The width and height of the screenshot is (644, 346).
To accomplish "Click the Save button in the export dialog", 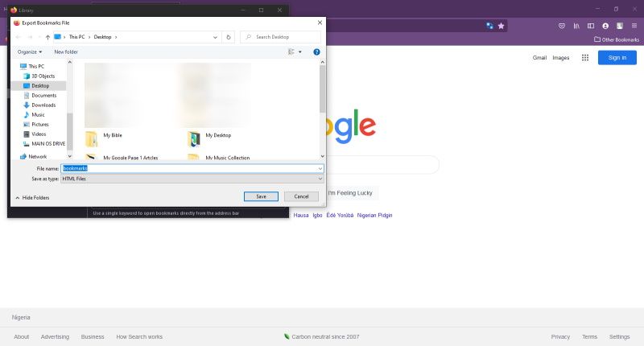I will (261, 196).
